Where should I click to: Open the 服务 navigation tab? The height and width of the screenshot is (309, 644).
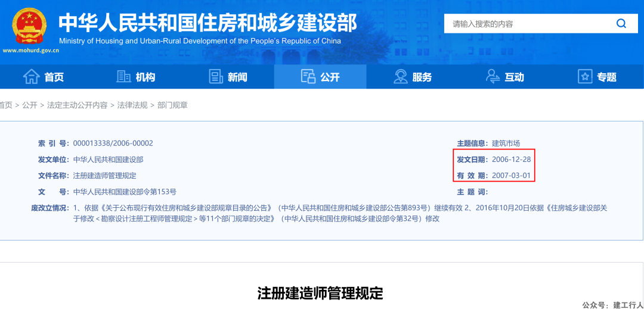click(x=413, y=77)
